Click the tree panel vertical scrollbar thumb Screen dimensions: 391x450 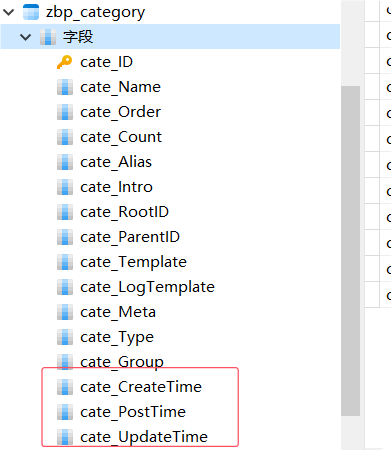350,251
